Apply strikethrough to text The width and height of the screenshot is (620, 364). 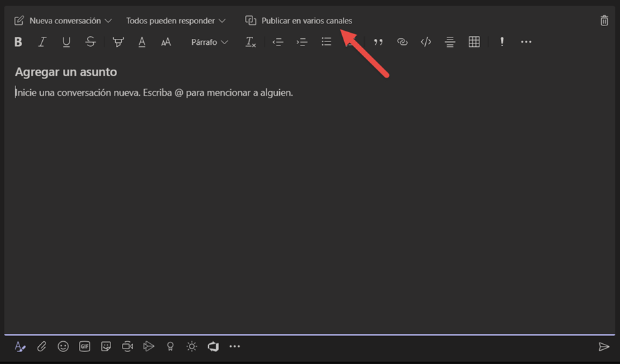[x=90, y=42]
